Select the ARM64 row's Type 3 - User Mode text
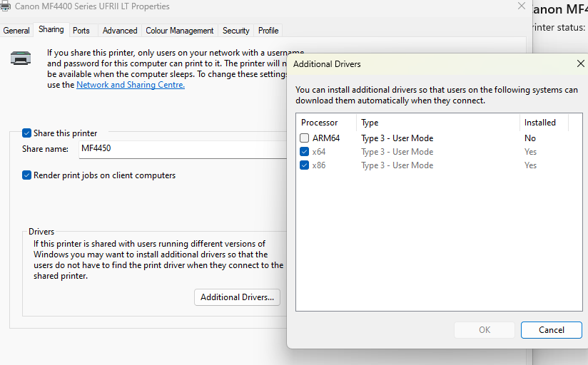The width and height of the screenshot is (588, 365). tap(397, 138)
